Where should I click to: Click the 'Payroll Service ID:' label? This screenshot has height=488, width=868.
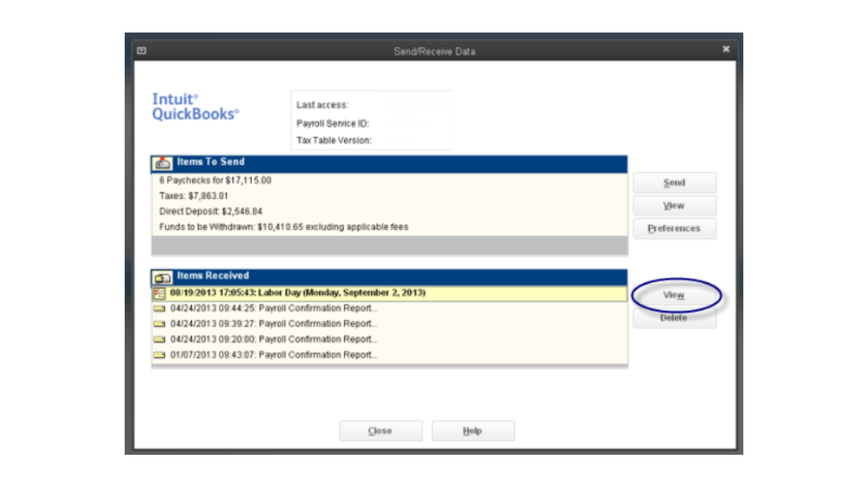tap(333, 123)
